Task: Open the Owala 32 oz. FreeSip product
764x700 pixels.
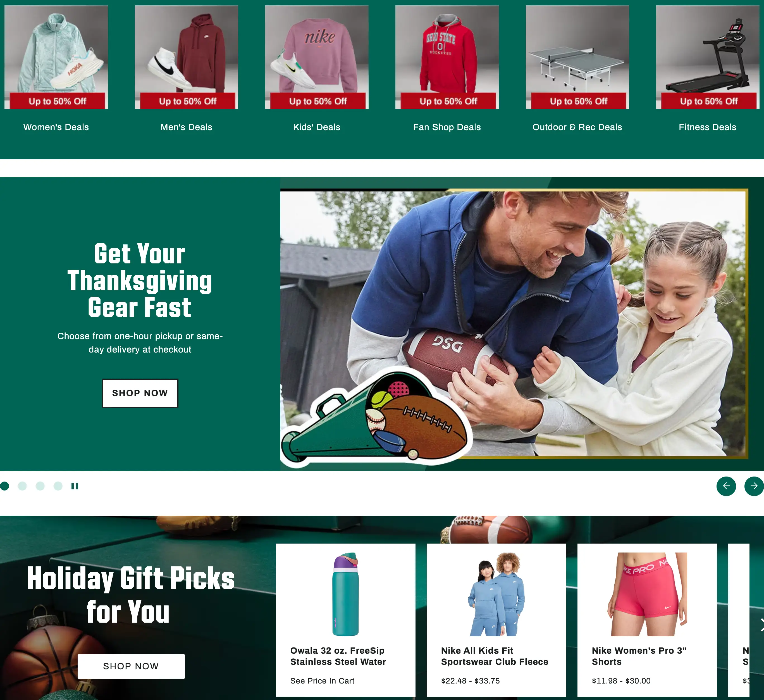Action: point(346,620)
